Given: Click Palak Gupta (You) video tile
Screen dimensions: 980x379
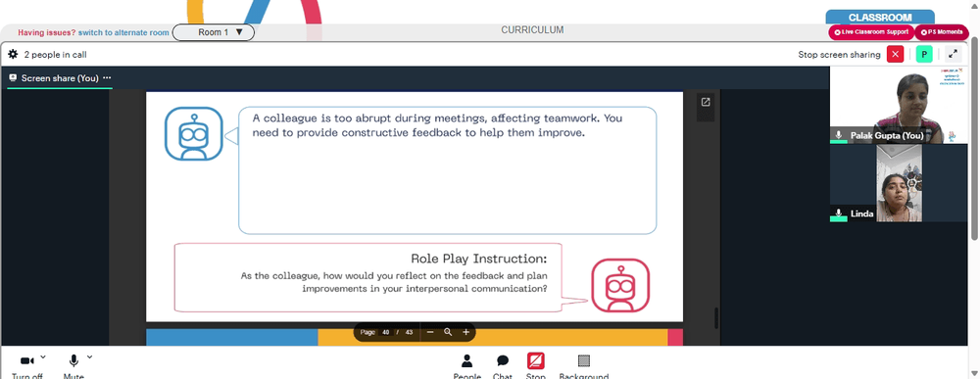Looking at the screenshot, I should (x=899, y=106).
